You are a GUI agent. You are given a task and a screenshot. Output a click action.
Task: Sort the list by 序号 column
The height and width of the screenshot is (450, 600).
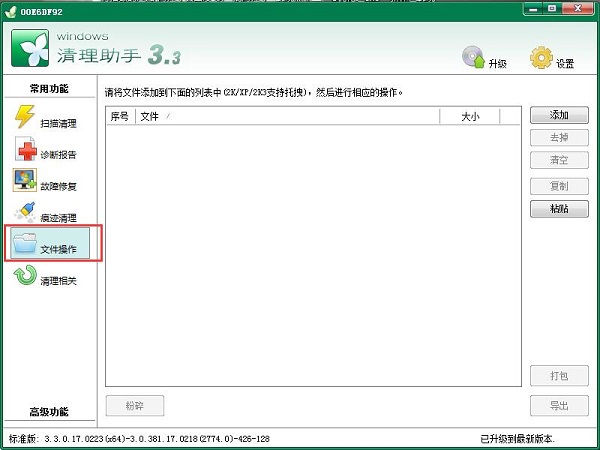click(x=119, y=117)
